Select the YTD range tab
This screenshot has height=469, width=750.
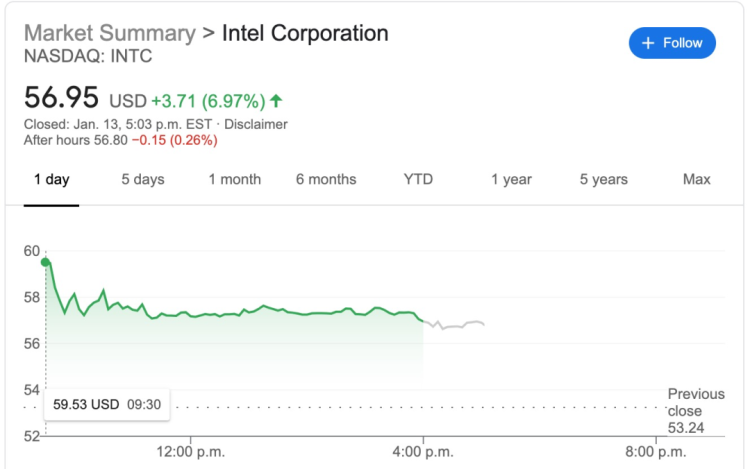(x=418, y=180)
